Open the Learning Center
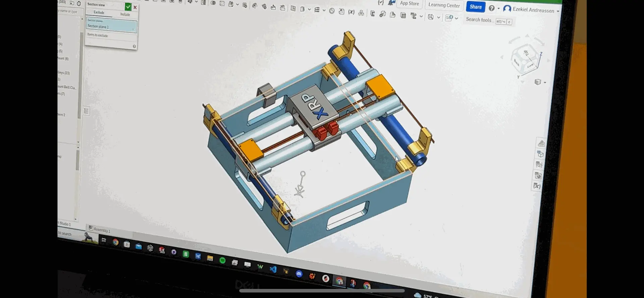Image resolution: width=644 pixels, height=298 pixels. pos(444,5)
